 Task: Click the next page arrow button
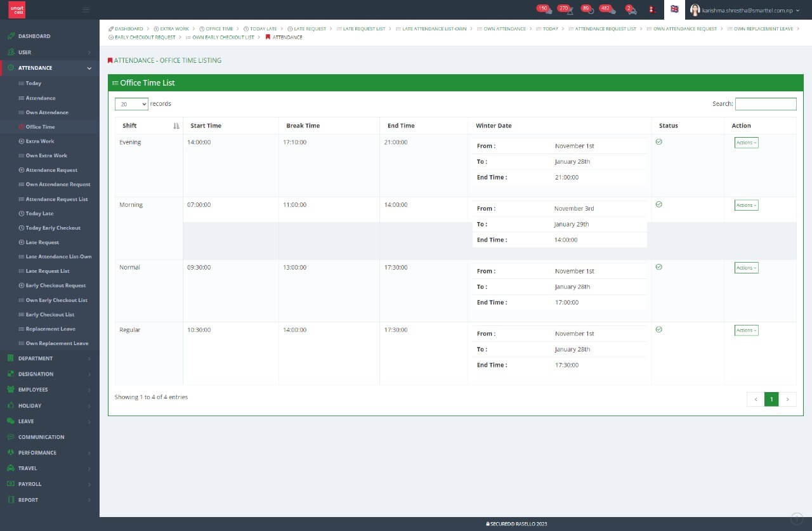(x=787, y=399)
